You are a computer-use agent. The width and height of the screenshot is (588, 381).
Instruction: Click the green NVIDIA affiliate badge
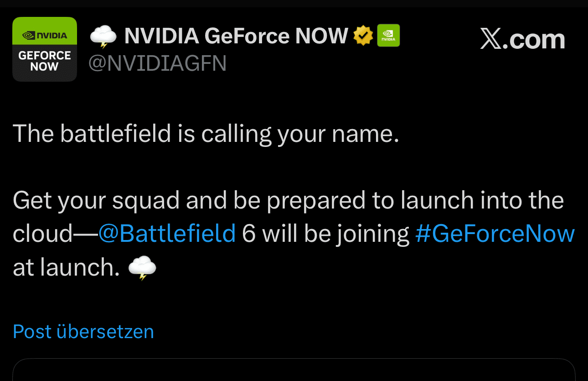[388, 36]
